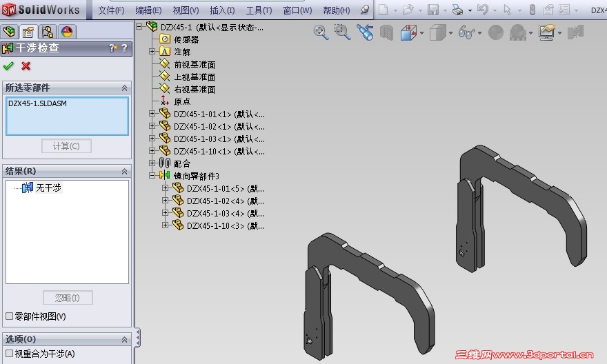Open the DisplayManager appearance tab
Screen dimensions: 607x364
pyautogui.click(x=67, y=32)
